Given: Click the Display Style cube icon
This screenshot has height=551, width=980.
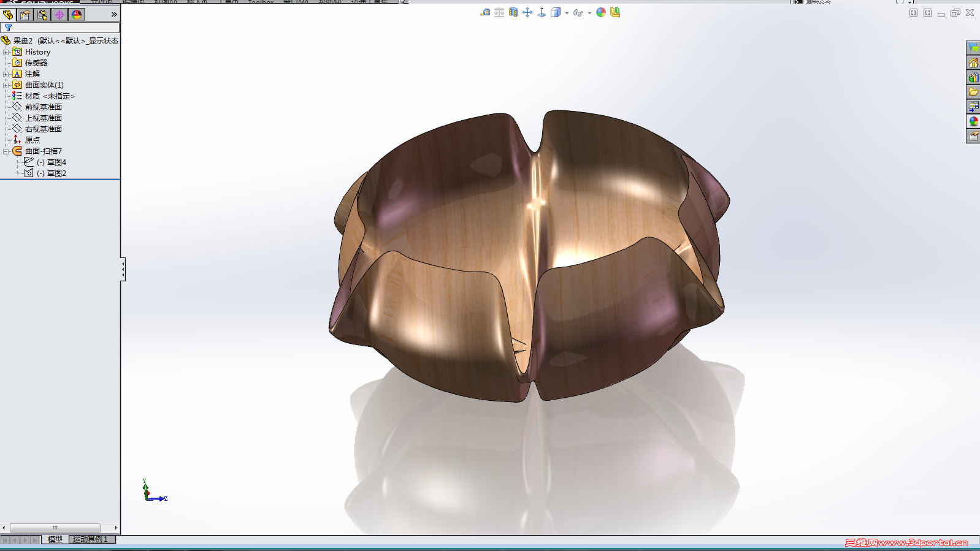Looking at the screenshot, I should [556, 12].
